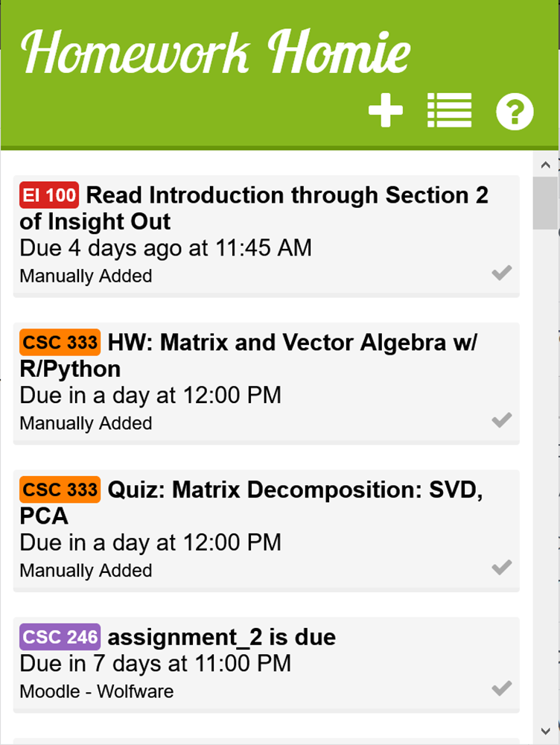Check off assignment_2 is due item
The width and height of the screenshot is (560, 745).
[502, 688]
